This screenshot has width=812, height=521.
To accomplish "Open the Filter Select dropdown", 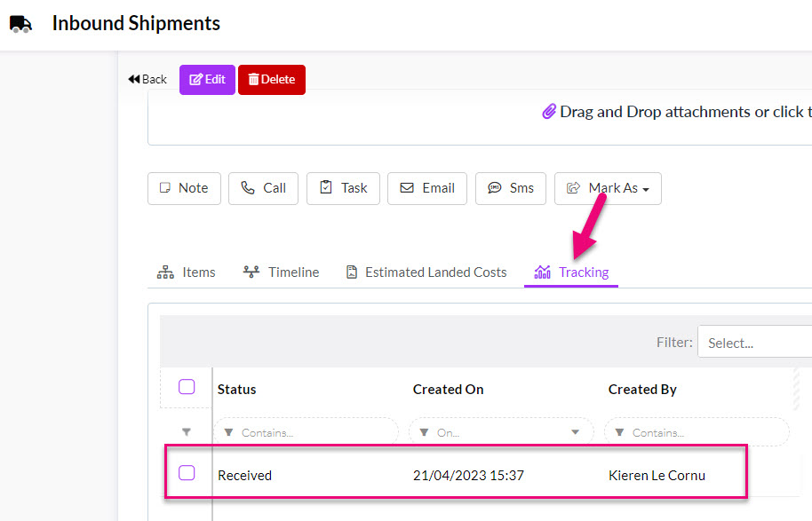I will coord(755,342).
